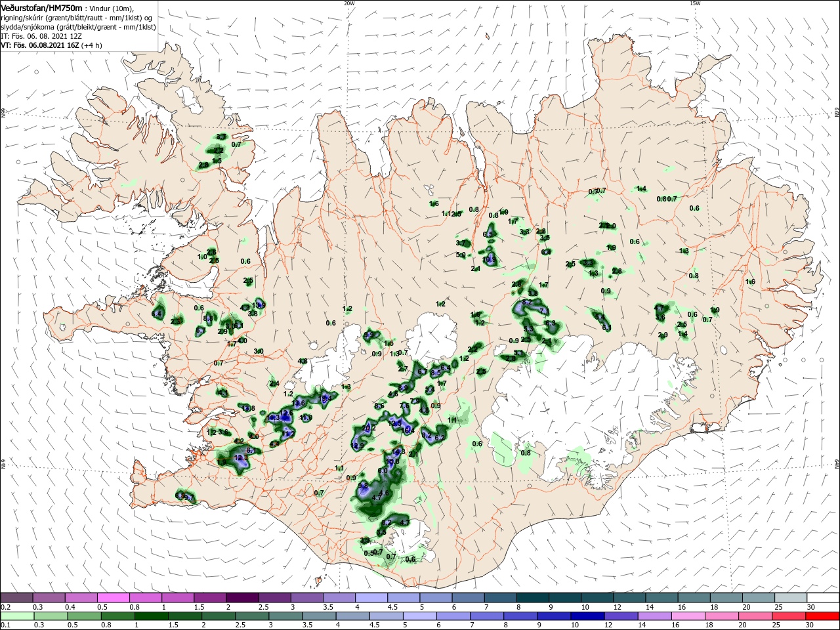
Task: Select upper legend swatch between 8 and 9
Action: [x=532, y=597]
